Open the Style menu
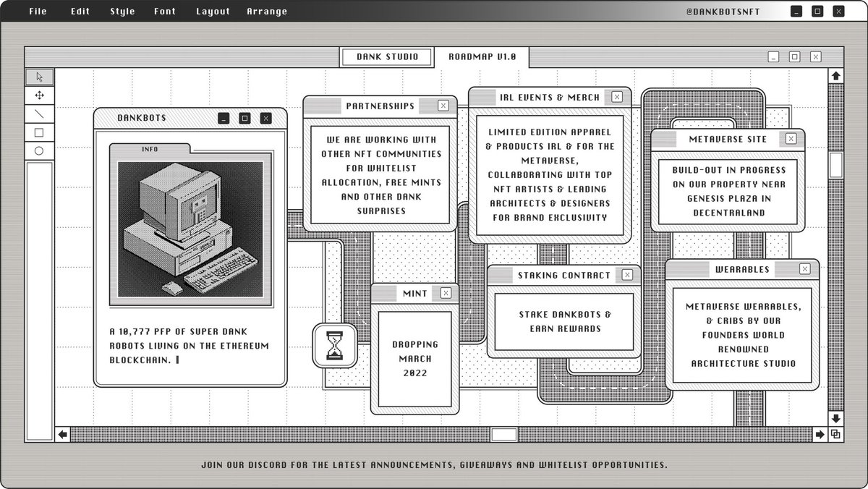 click(122, 11)
